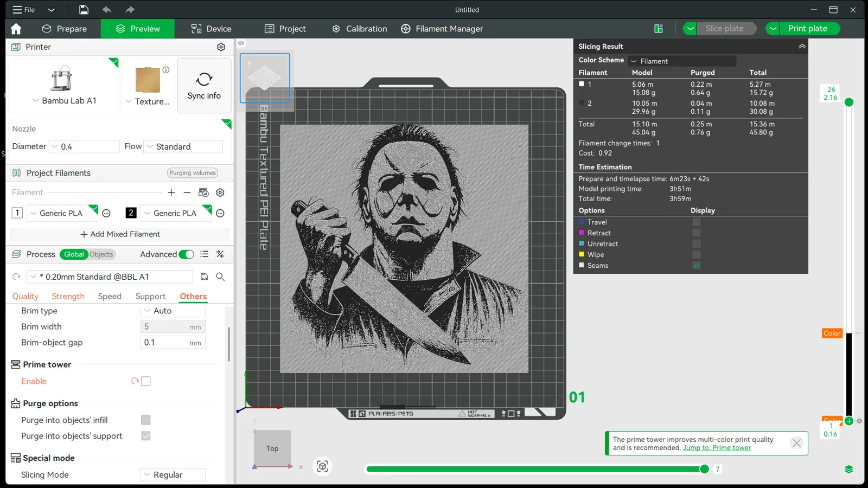This screenshot has height=488, width=868.
Task: Click the layers stack icon at bottom right
Action: coord(849,470)
